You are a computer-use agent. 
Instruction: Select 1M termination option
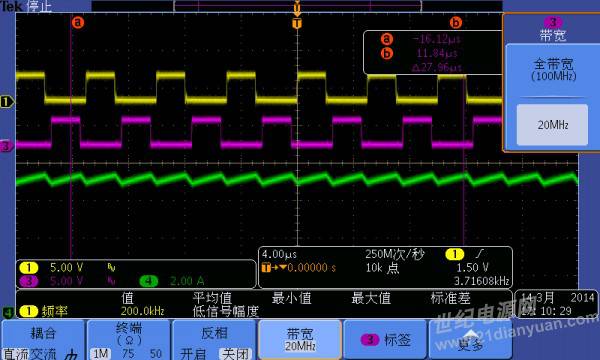coord(101,353)
